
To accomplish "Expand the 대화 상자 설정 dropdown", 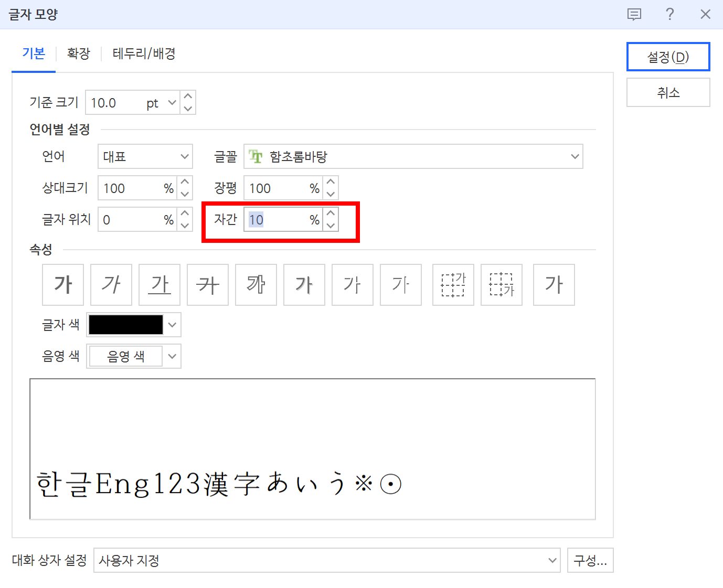I will [x=552, y=560].
